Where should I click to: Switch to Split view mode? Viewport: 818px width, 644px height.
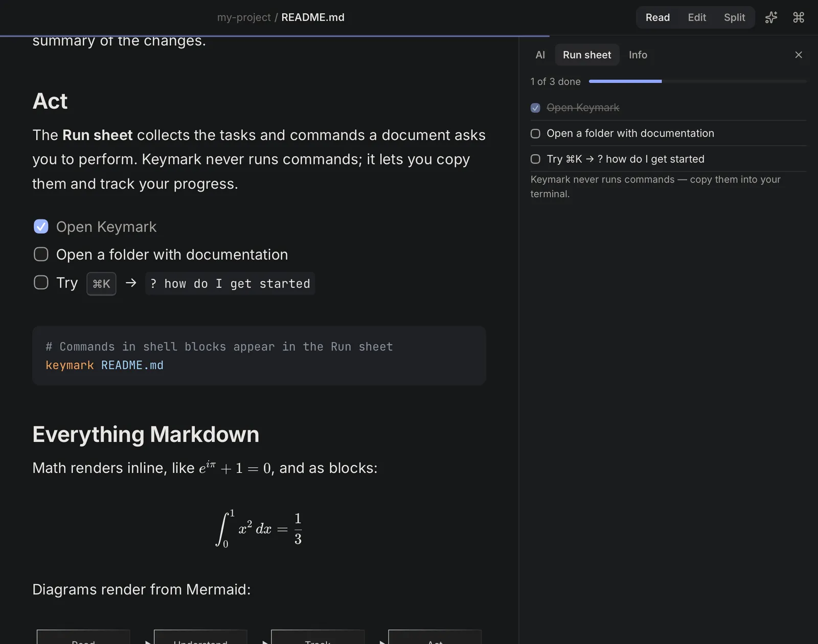click(734, 17)
